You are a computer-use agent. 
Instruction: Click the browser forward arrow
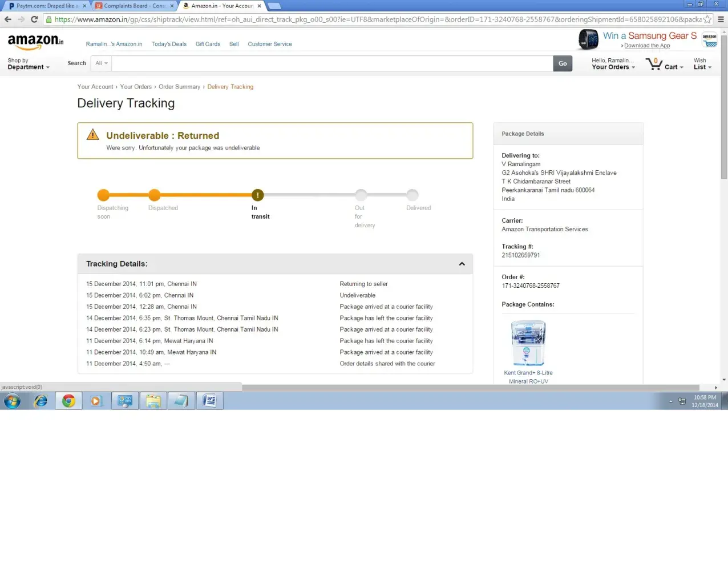(x=21, y=19)
